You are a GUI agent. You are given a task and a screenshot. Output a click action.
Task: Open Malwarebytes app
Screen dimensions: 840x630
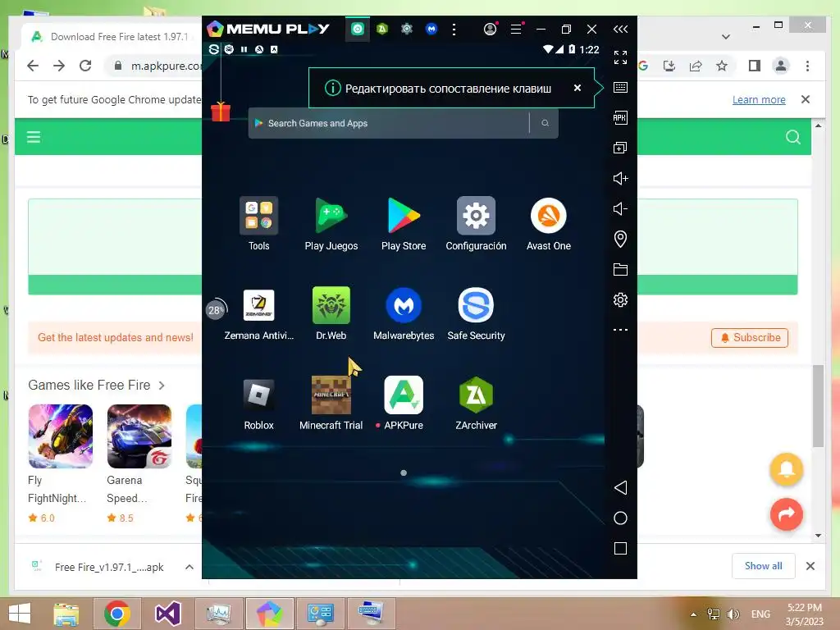(x=404, y=305)
